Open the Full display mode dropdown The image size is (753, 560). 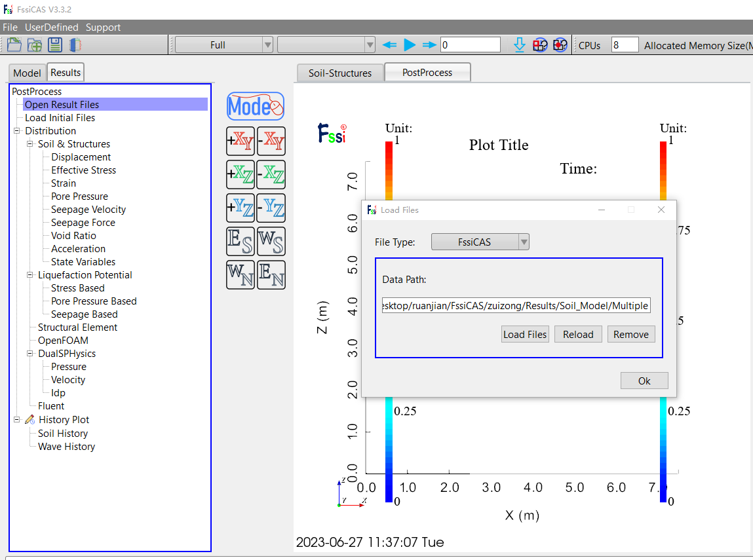[223, 45]
